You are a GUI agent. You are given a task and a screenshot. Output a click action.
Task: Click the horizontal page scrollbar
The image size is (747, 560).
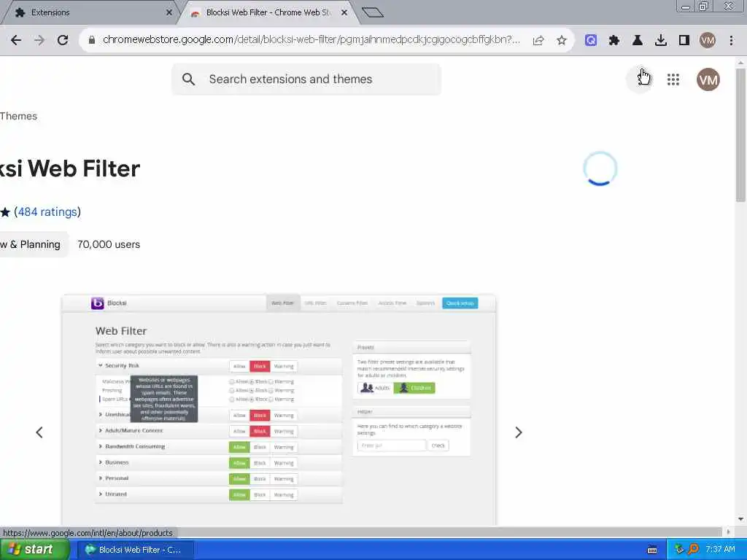[362, 532]
